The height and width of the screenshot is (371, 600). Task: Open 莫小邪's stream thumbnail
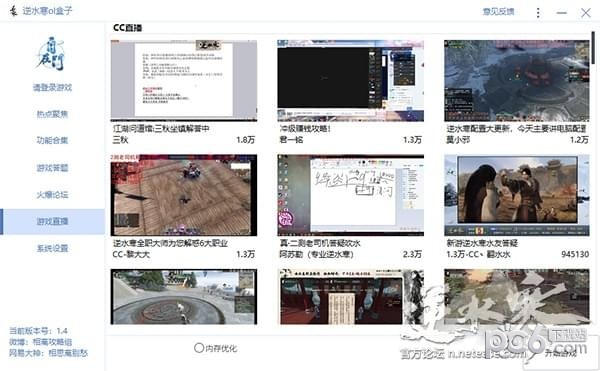[517, 80]
